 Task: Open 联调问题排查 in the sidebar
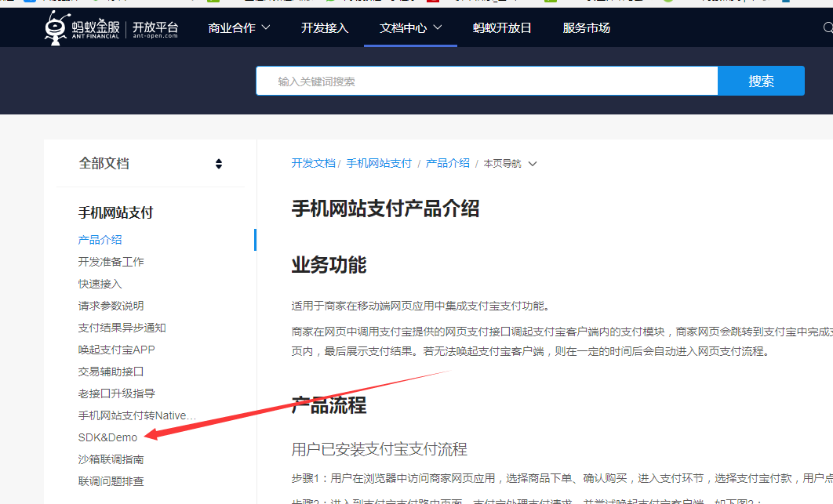(111, 481)
